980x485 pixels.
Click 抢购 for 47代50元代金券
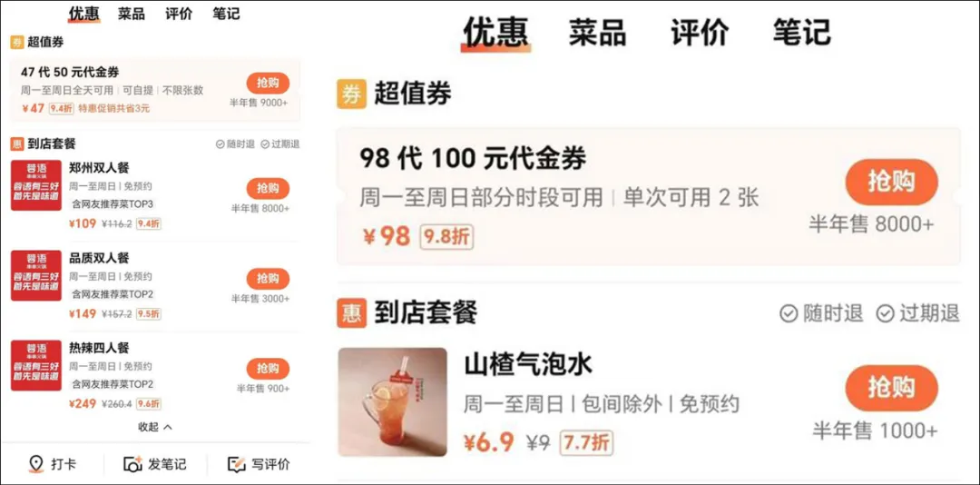pyautogui.click(x=268, y=83)
